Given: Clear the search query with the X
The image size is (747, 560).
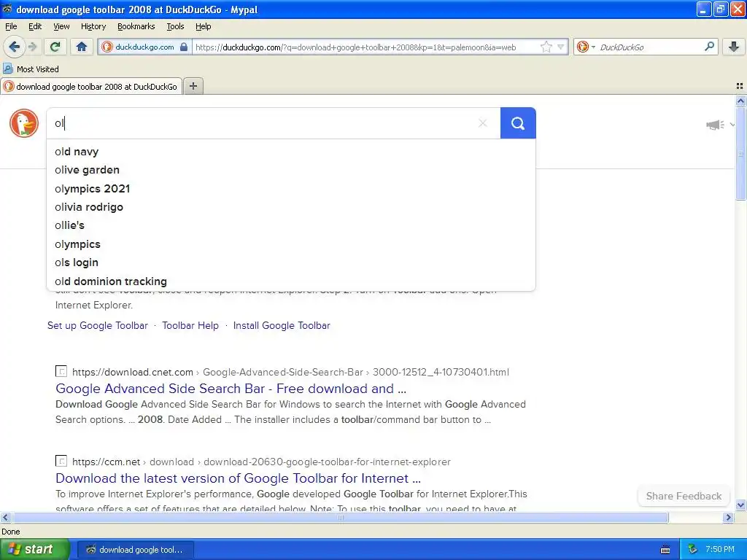Looking at the screenshot, I should point(483,123).
